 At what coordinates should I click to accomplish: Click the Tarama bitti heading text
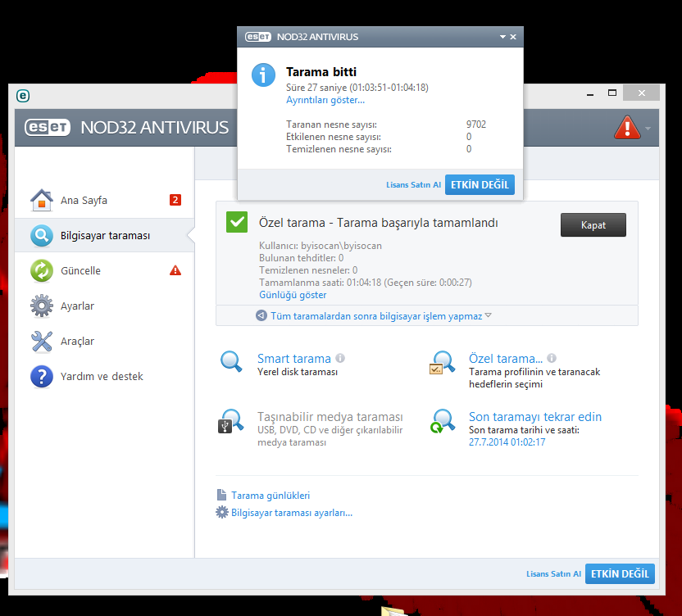click(321, 72)
